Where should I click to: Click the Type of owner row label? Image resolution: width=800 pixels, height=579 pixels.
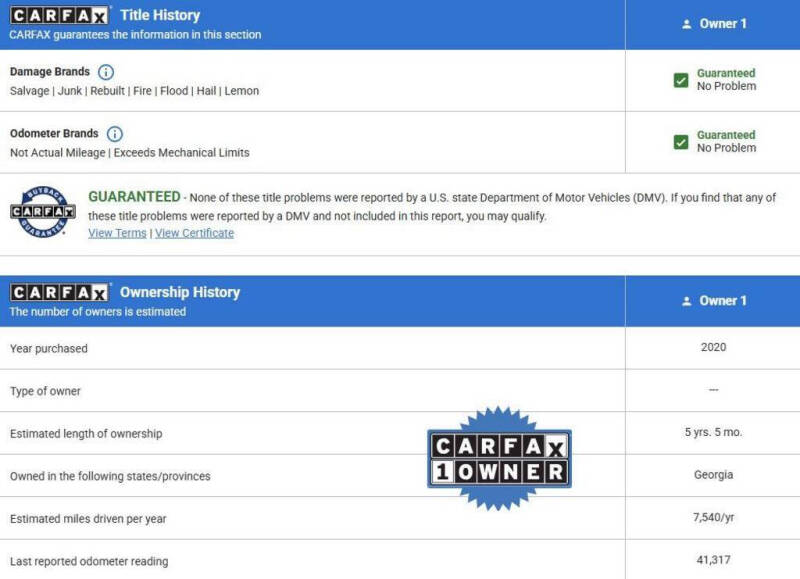(x=45, y=391)
